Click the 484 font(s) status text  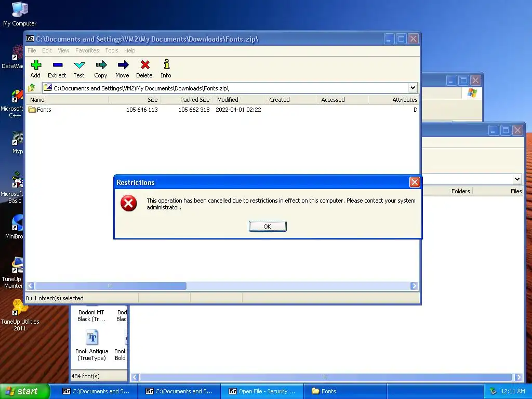click(x=86, y=376)
